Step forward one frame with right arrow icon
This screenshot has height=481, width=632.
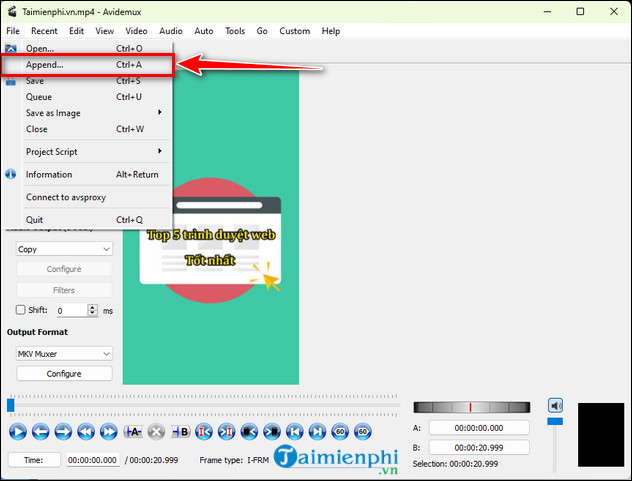63,432
